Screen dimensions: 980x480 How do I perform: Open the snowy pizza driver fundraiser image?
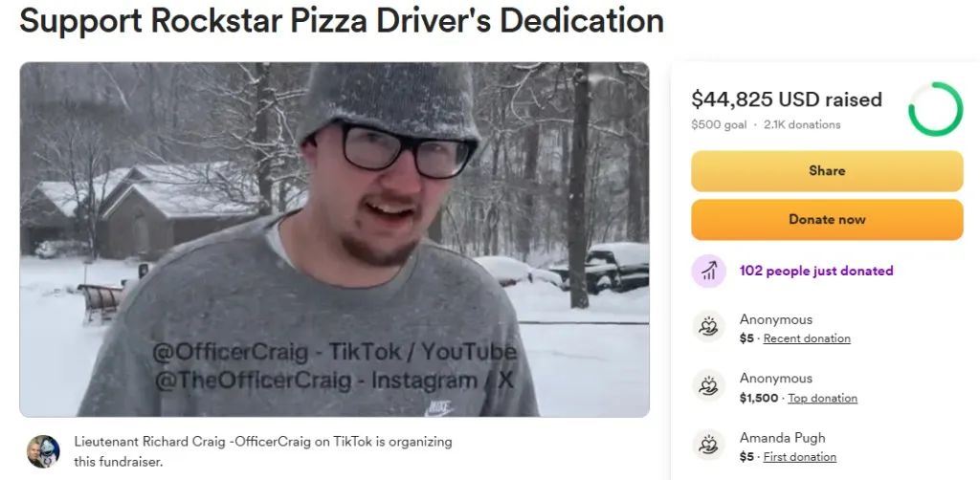pos(334,239)
